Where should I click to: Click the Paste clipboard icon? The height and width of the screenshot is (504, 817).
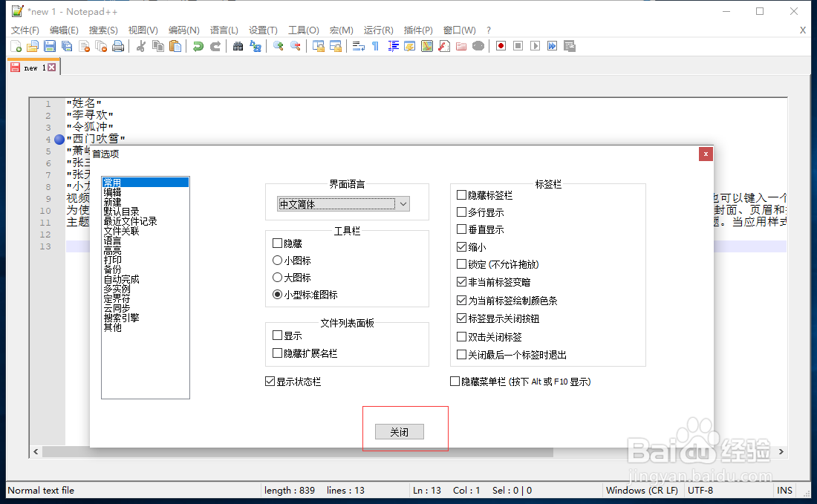[x=175, y=46]
